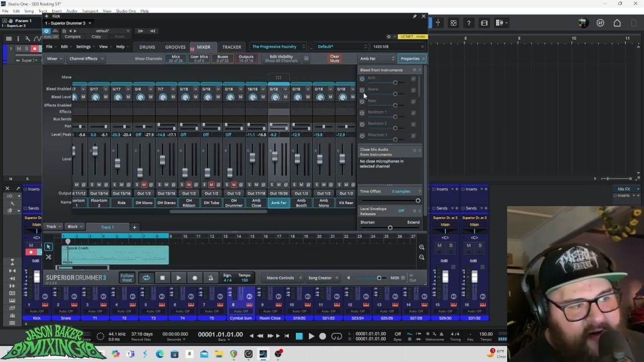Switch to the DRUMS tab
This screenshot has width=644, height=362.
147,47
